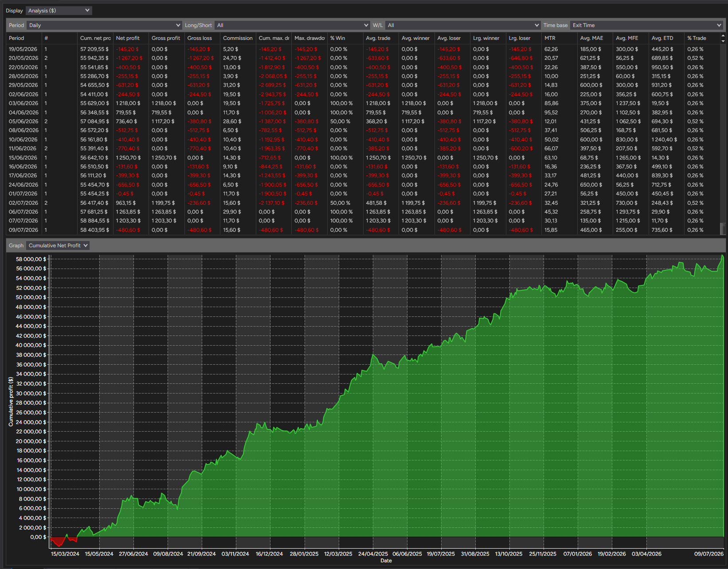Sort by the Cum. net profit column header
The image size is (728, 569).
pyautogui.click(x=95, y=38)
